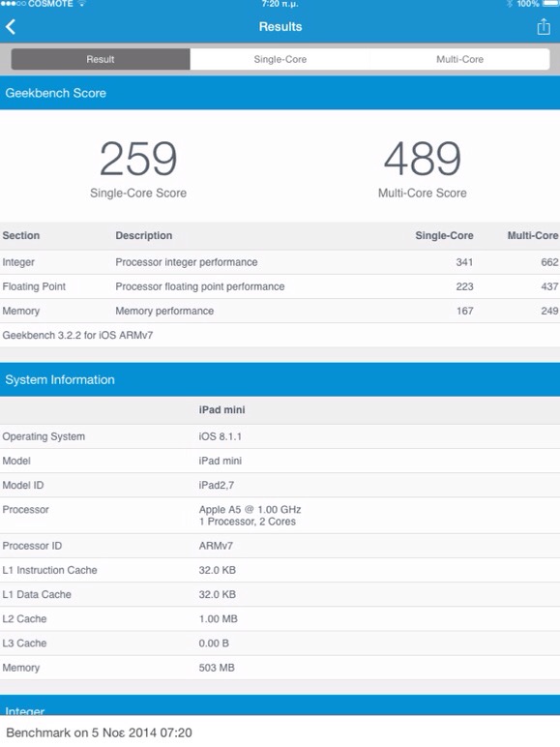Select the Processor Apple A5 row
The image size is (560, 747).
[x=280, y=516]
